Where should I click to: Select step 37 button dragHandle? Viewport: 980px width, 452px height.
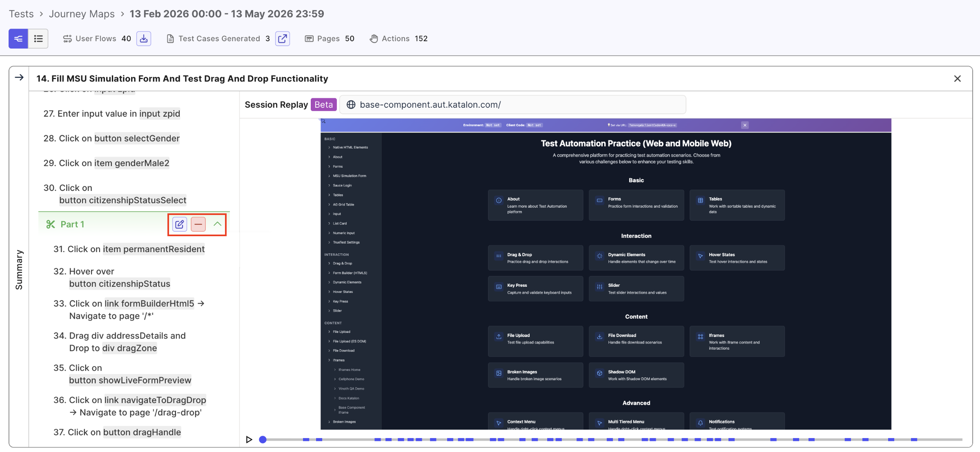tap(117, 432)
